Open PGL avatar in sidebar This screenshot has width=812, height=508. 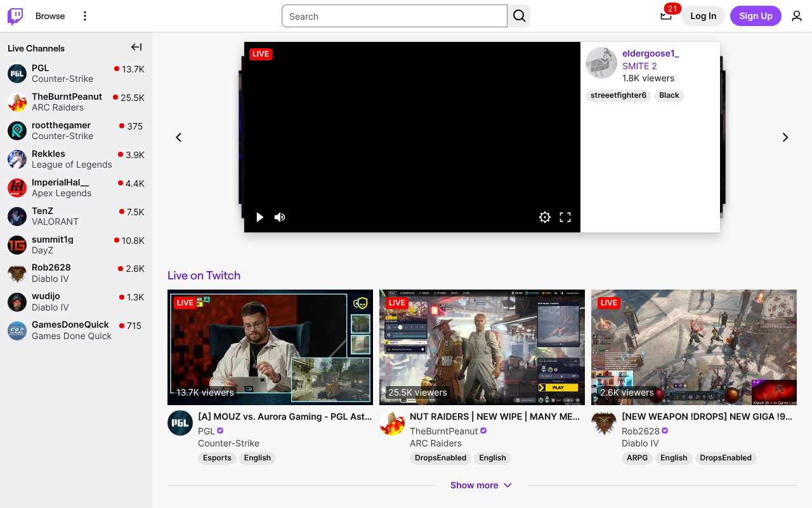17,74
